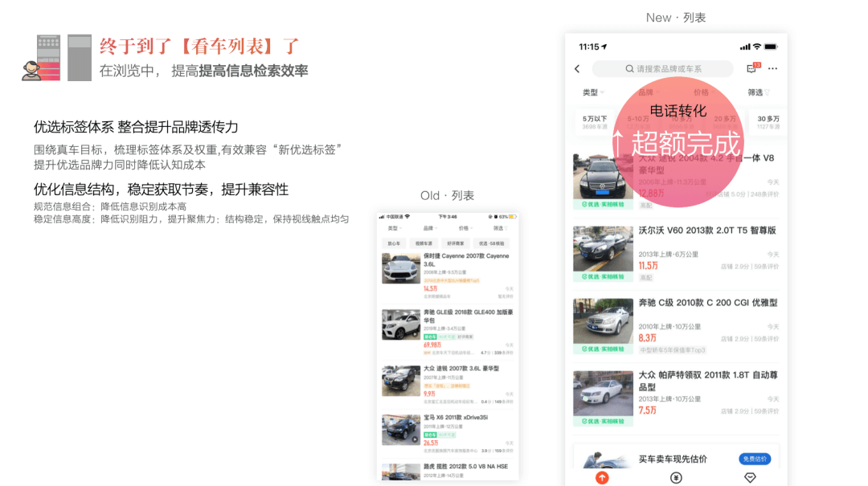868x486 pixels.
Task: Click 大众 途锐 2007款 thumbnail in Old list
Action: [401, 380]
